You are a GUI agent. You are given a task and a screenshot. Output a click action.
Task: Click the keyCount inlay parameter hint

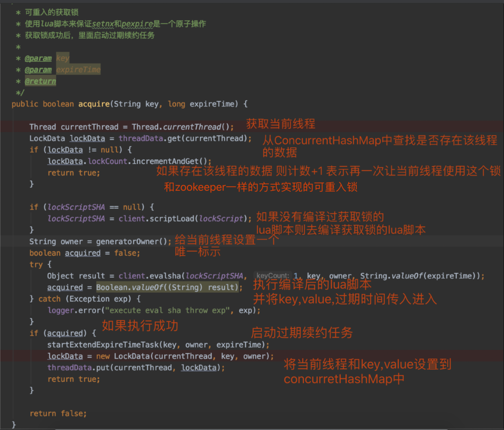click(x=273, y=276)
